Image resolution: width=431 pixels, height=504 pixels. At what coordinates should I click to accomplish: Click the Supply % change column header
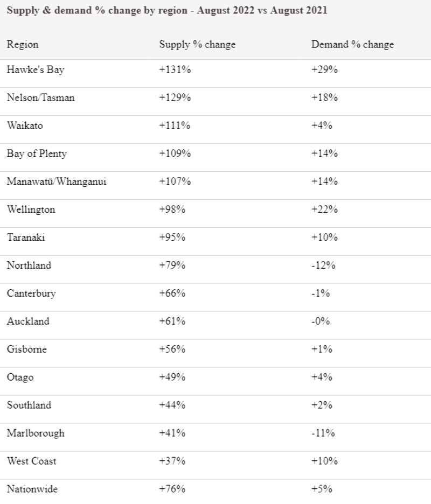coord(197,45)
